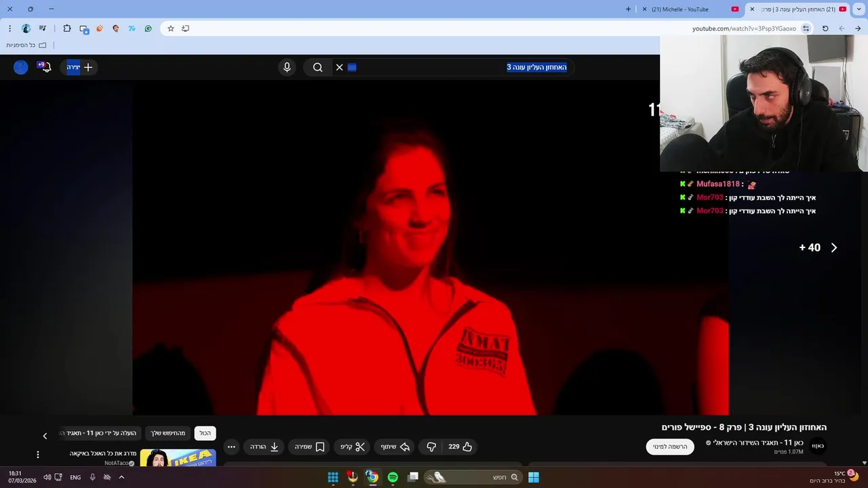Click the YouTube voice search microphone
Screen dimensions: 868x488
pyautogui.click(x=287, y=67)
